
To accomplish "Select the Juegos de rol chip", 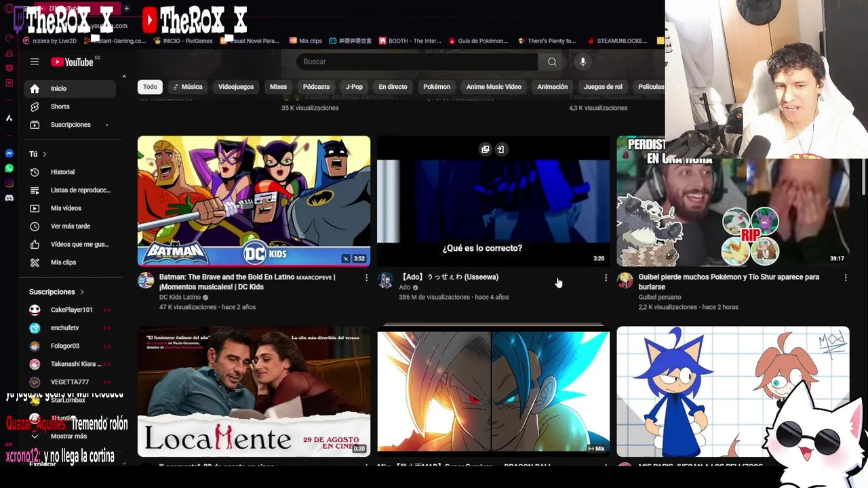I will (603, 87).
